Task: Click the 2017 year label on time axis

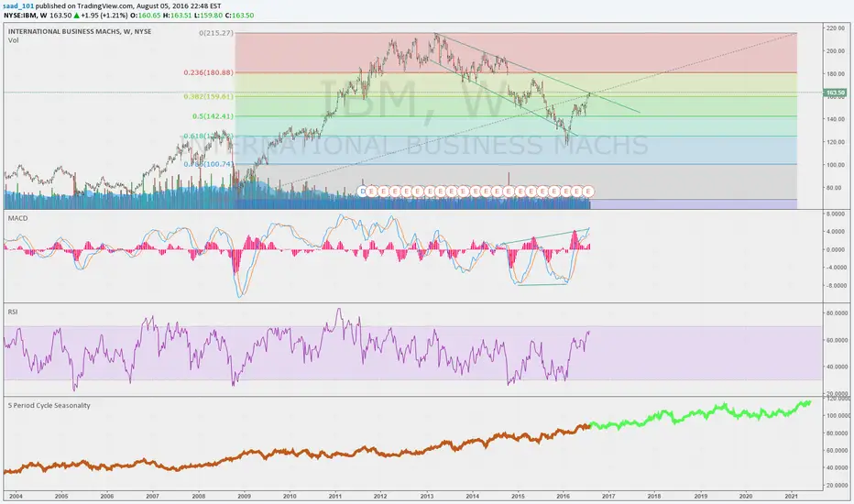Action: (608, 497)
